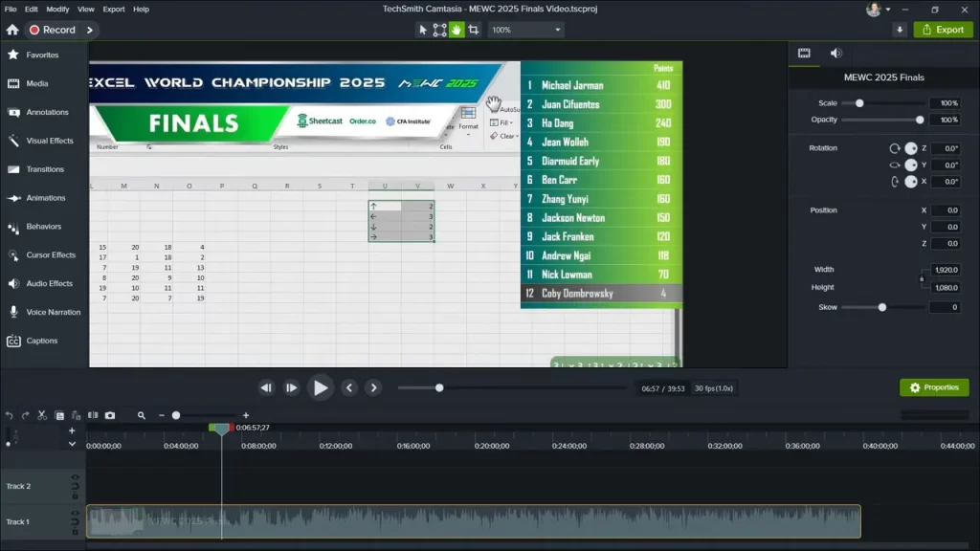This screenshot has width=980, height=551.
Task: Click the green Export button
Action: [943, 30]
